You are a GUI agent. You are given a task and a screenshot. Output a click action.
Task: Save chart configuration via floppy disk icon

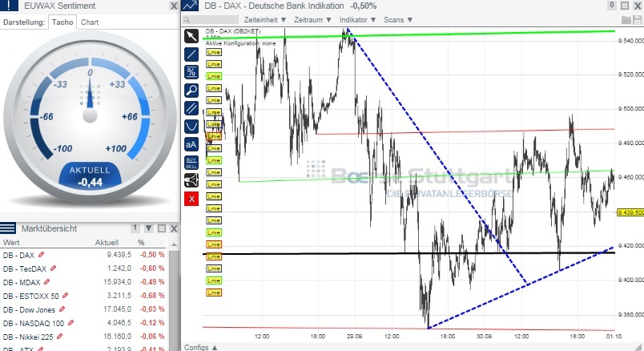[x=638, y=20]
